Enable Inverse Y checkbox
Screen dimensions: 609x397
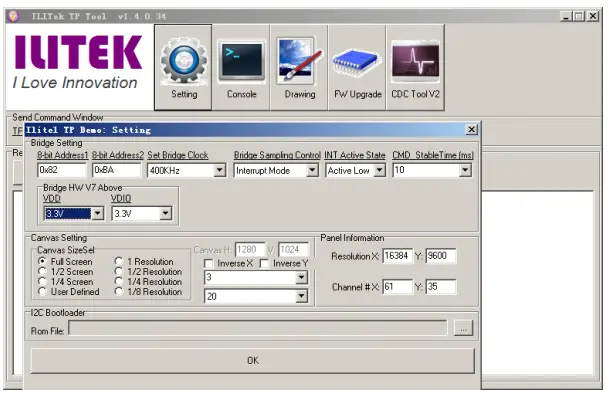tap(264, 264)
